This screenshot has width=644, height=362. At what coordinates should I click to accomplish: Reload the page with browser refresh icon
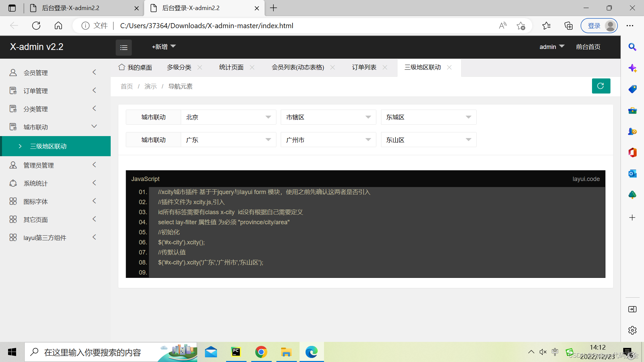[x=36, y=25]
